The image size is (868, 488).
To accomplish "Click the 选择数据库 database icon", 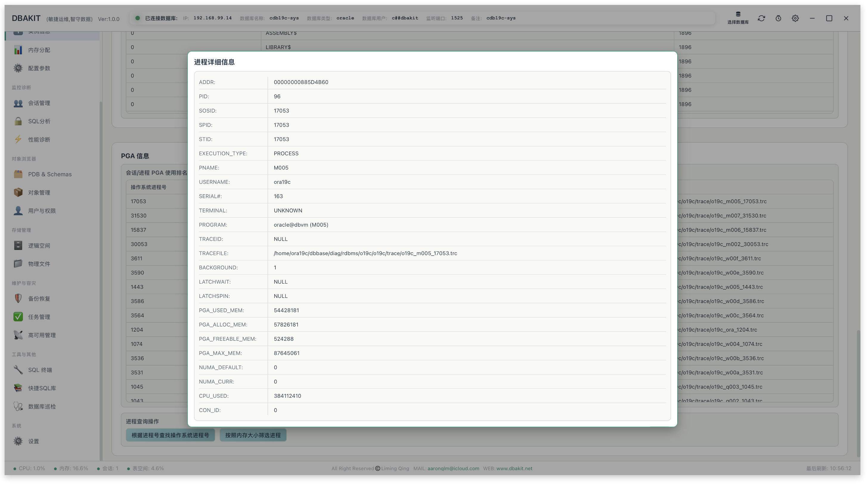I will 738,14.
